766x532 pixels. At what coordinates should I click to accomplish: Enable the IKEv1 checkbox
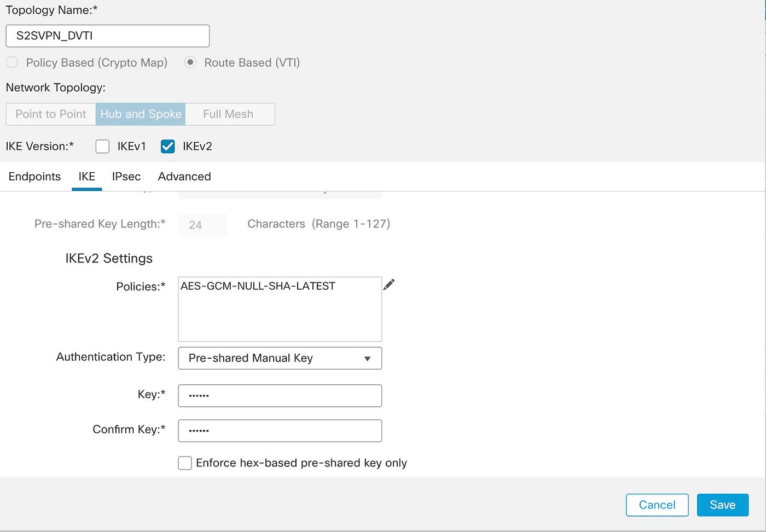pos(102,146)
